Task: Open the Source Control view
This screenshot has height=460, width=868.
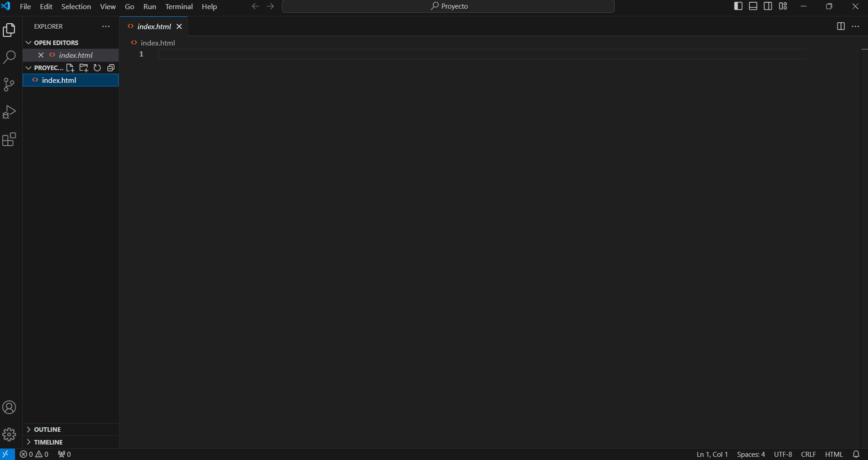Action: (9, 85)
